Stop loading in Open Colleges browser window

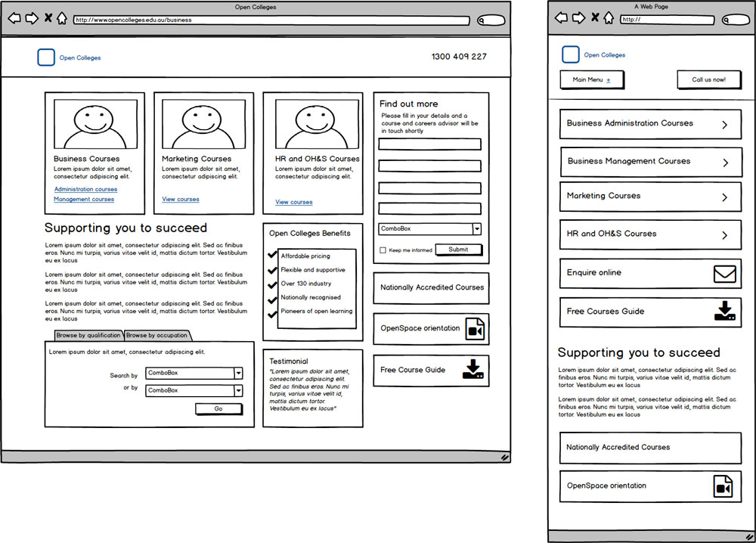coord(48,18)
